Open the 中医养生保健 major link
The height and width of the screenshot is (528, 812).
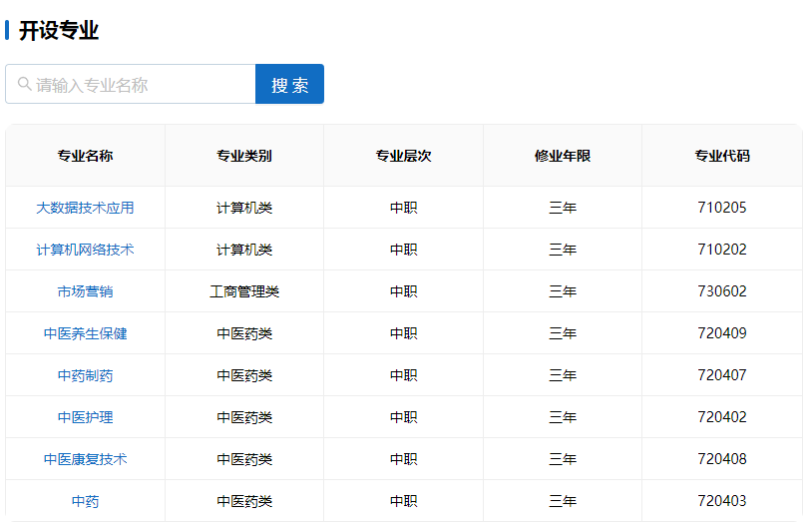coord(85,333)
